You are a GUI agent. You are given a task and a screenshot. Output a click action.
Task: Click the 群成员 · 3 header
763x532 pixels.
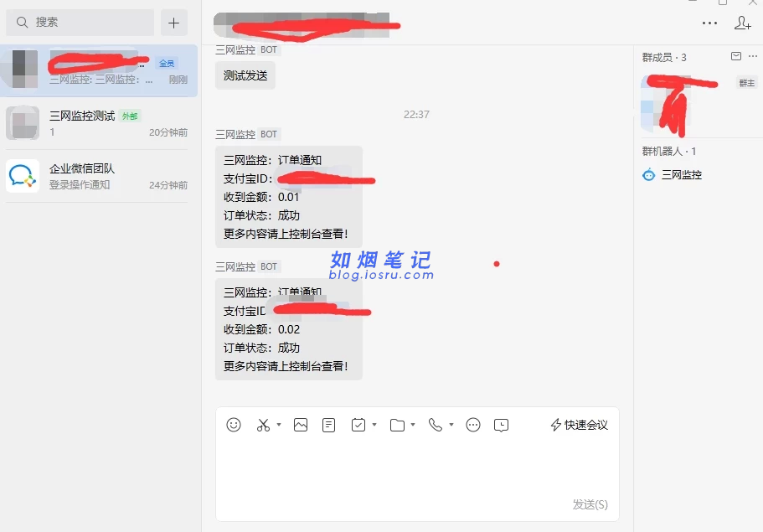664,58
